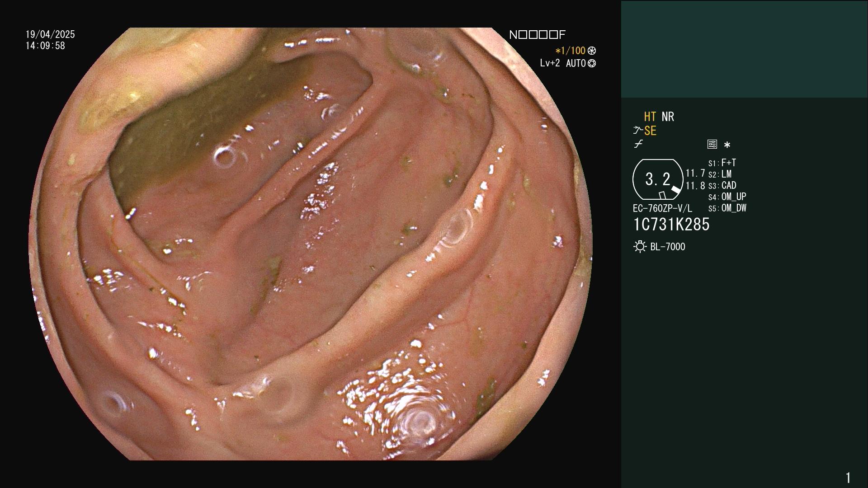Click the BL-7000 light source label
Screen dimensions: 868x488
[668, 247]
